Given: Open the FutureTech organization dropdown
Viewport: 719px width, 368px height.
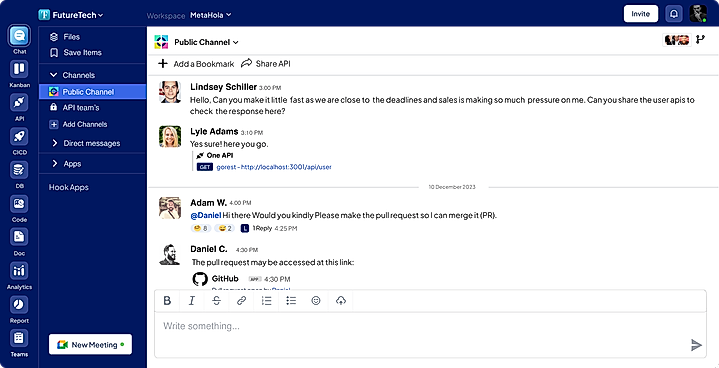Looking at the screenshot, I should point(71,15).
